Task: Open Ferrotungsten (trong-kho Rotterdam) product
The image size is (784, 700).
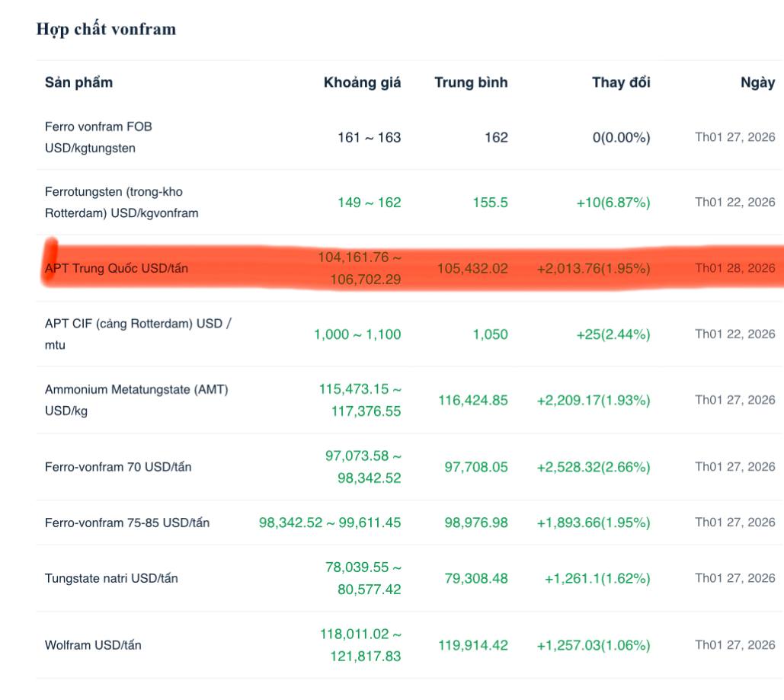Action: (x=121, y=203)
